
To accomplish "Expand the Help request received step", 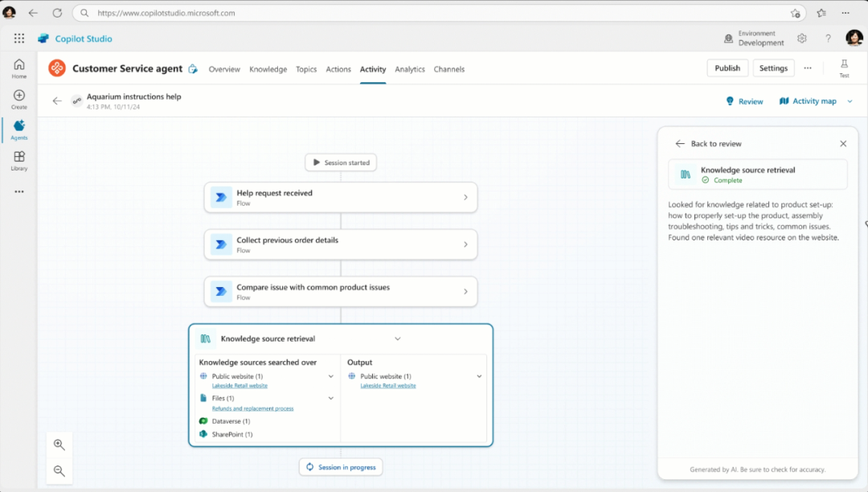I will [x=465, y=197].
